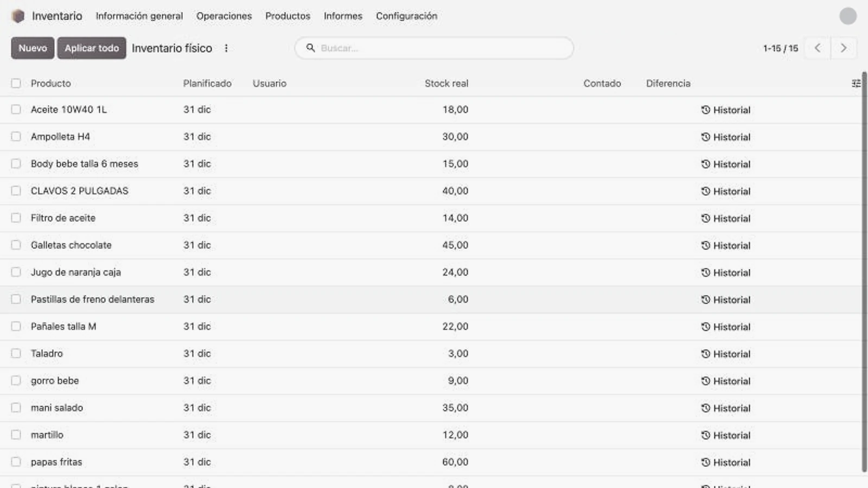
Task: Show Historial for Galletas chocolate
Action: 725,246
